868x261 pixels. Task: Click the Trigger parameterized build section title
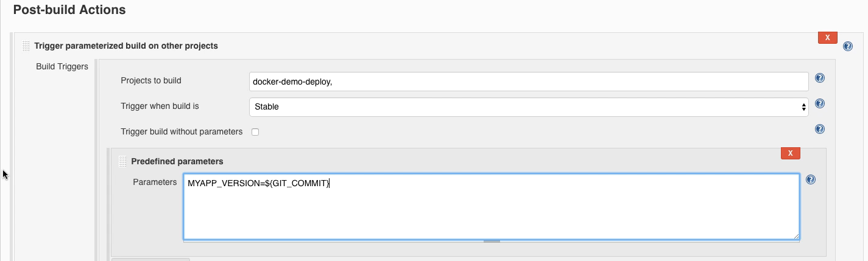point(126,46)
